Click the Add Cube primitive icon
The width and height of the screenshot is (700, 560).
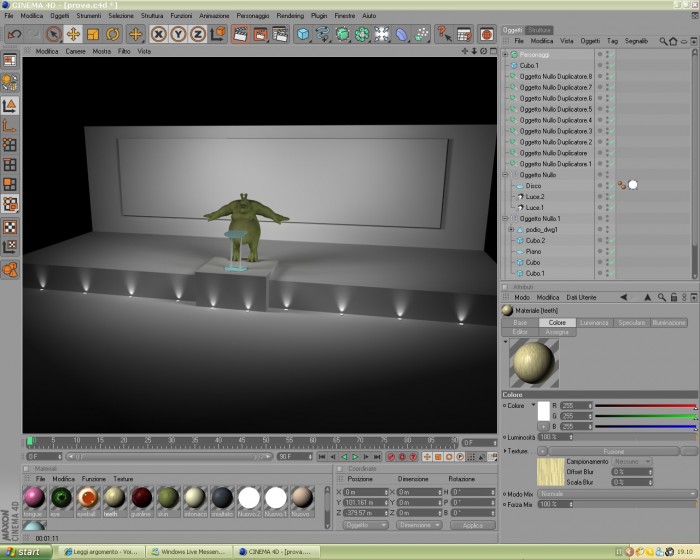click(x=303, y=34)
